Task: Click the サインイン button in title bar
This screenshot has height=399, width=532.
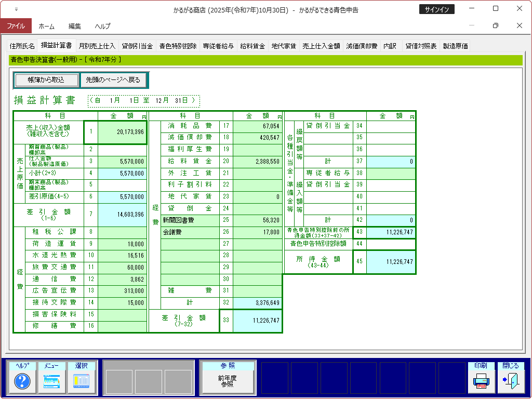Action: pos(436,9)
